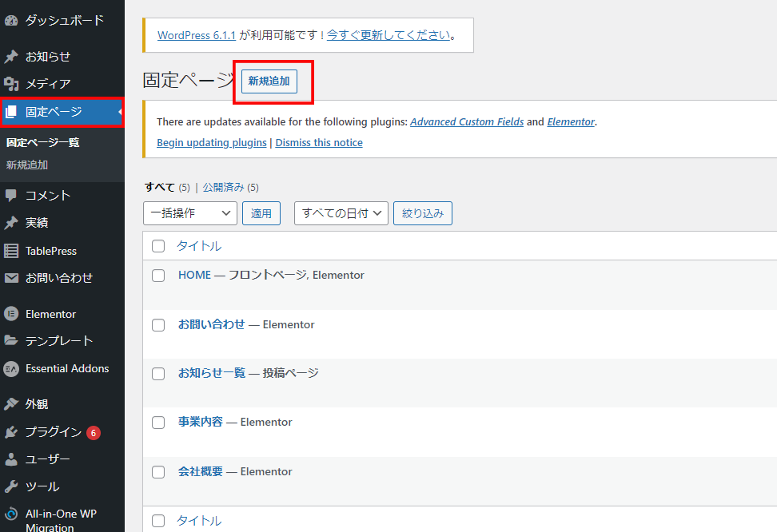
Task: Click the Essential Addons icon
Action: tap(11, 368)
